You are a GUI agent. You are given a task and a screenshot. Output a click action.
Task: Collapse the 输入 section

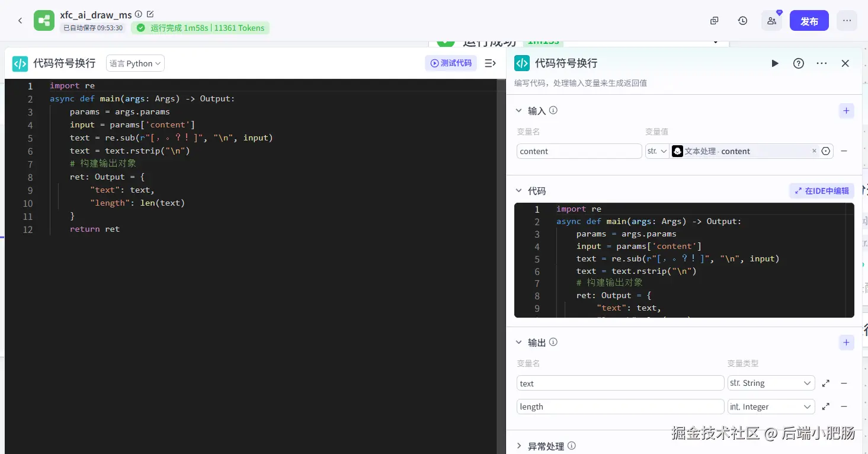(x=518, y=111)
